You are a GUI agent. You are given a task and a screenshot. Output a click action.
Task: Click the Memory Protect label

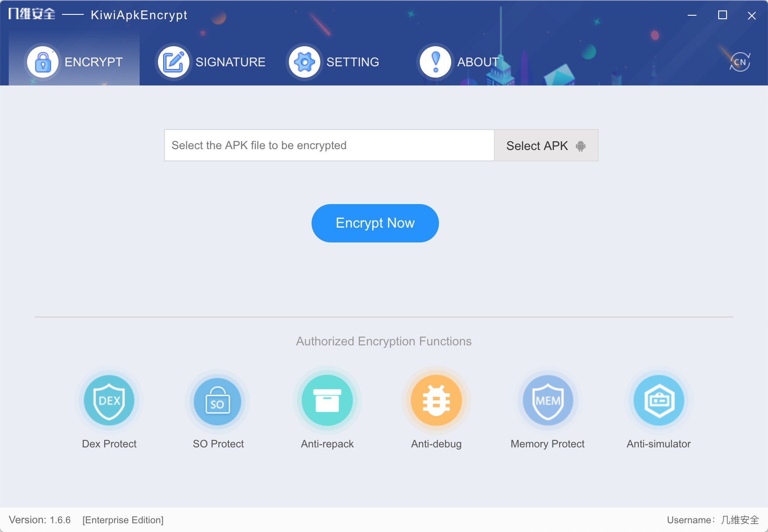(548, 444)
